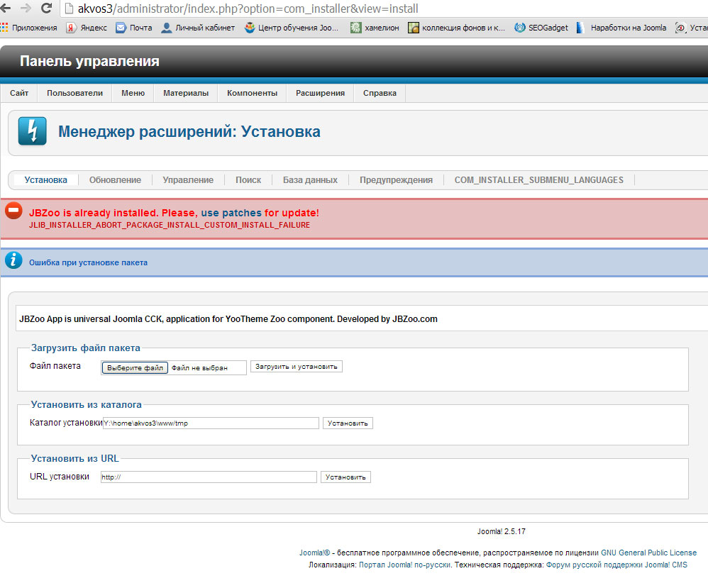Open the Сайт menu
This screenshot has height=588, width=708.
pos(19,93)
